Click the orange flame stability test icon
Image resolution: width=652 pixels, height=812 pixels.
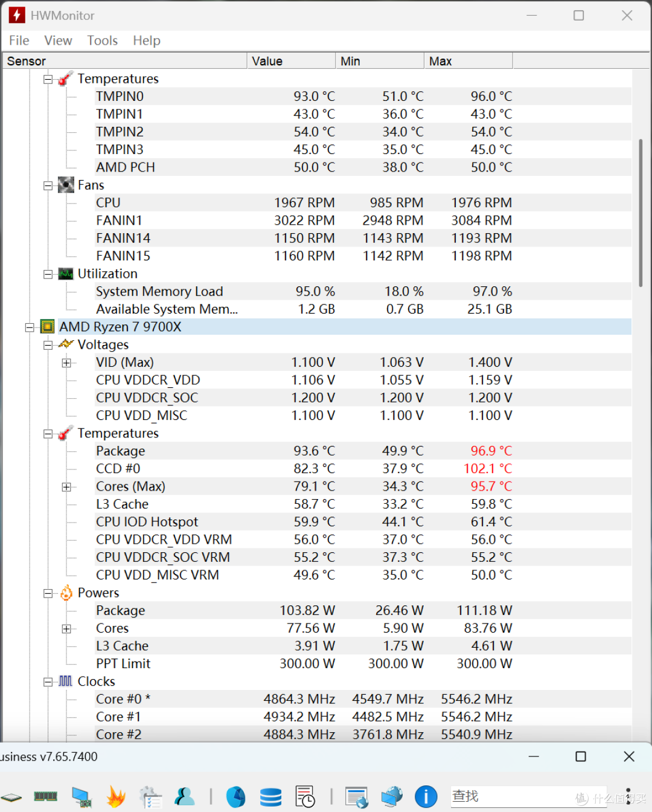116,797
